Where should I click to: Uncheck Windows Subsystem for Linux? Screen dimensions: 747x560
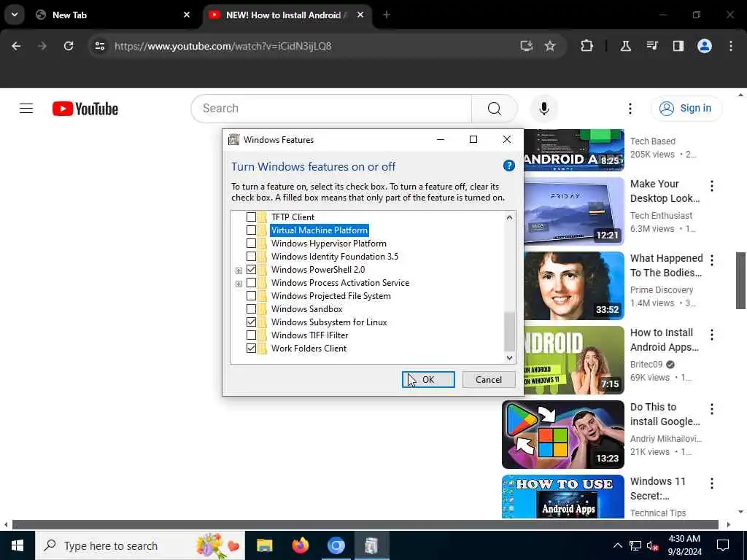click(251, 322)
